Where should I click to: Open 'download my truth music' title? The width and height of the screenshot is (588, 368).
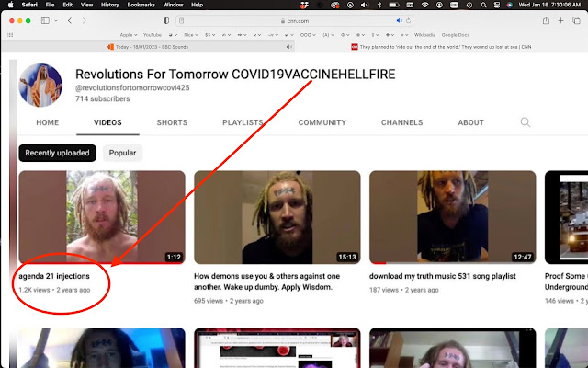[x=443, y=276]
